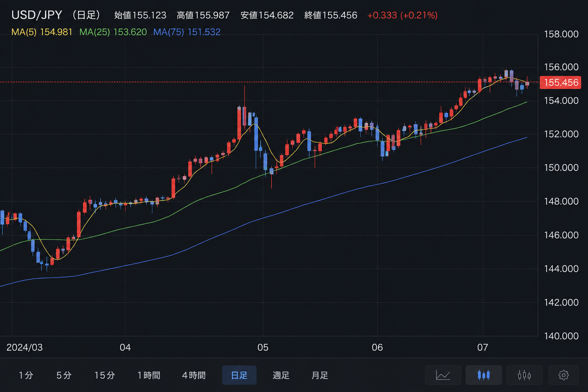Click the USD/JPY symbol title
The height and width of the screenshot is (392, 588).
[37, 15]
